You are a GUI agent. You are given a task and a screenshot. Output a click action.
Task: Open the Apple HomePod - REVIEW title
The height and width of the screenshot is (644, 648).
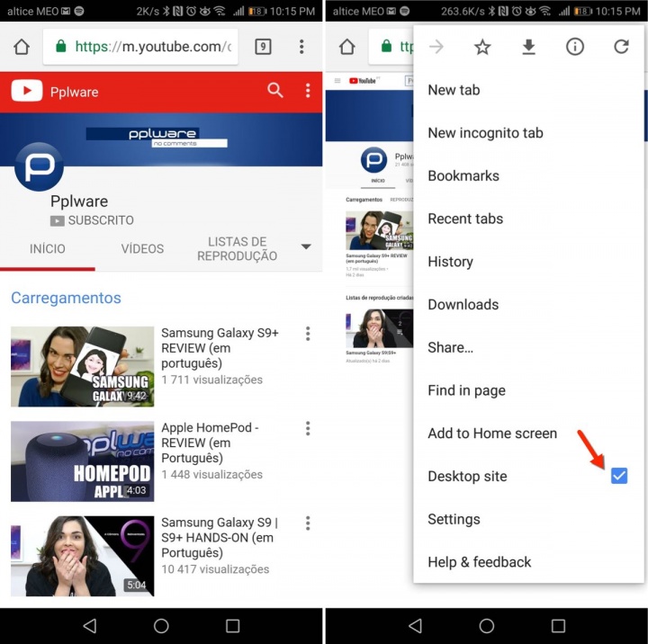pyautogui.click(x=210, y=443)
